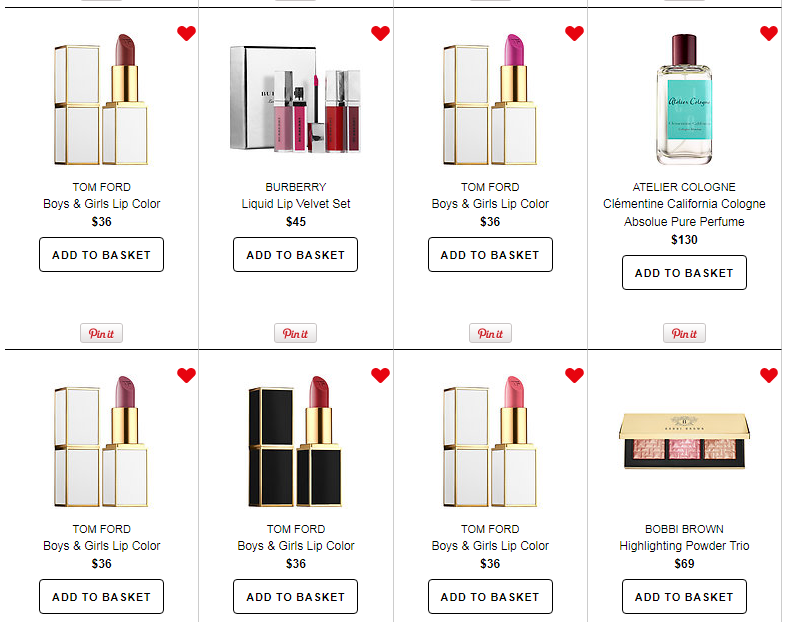The width and height of the screenshot is (797, 622).
Task: Toggle heart on Atelier Cologne perfume
Action: [769, 33]
